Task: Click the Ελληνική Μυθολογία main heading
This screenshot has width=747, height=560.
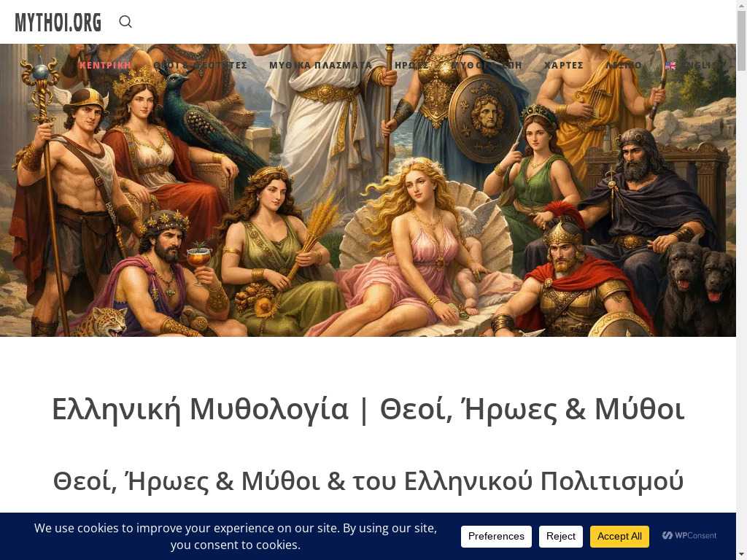Action: pyautogui.click(x=368, y=409)
